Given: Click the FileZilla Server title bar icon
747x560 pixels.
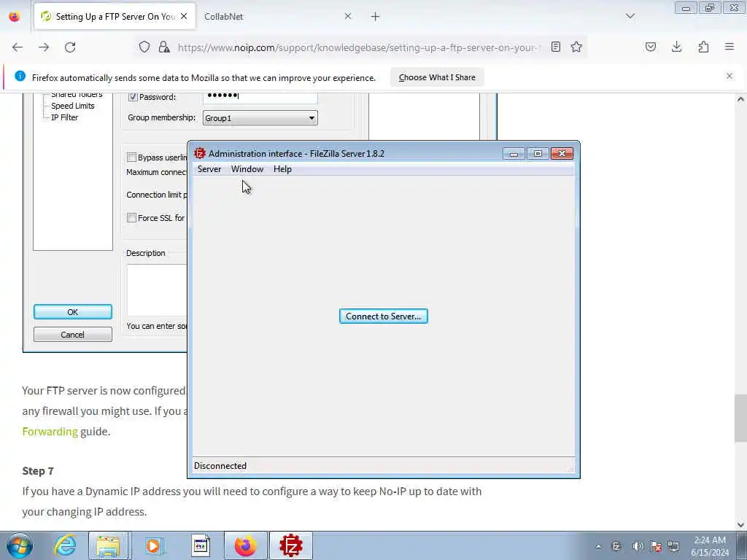Looking at the screenshot, I should [200, 153].
